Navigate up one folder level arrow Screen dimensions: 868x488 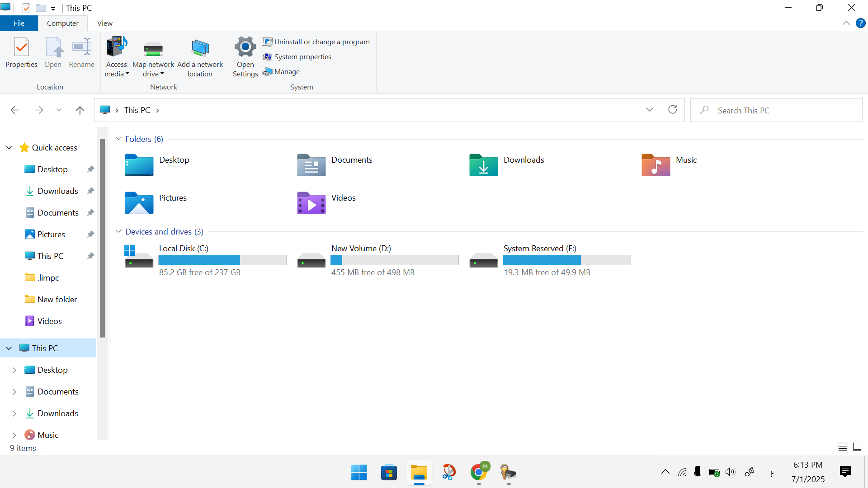pos(80,110)
